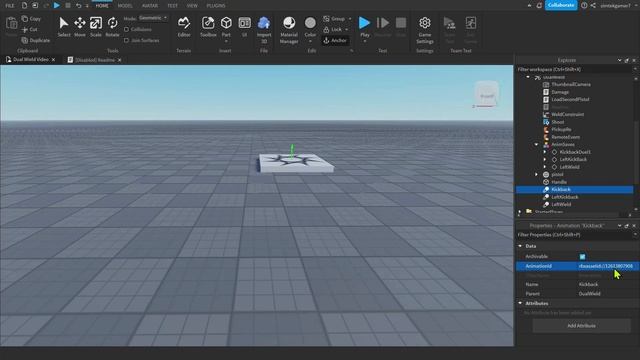The height and width of the screenshot is (360, 640).
Task: Collapse the Attributes section
Action: pyautogui.click(x=520, y=303)
